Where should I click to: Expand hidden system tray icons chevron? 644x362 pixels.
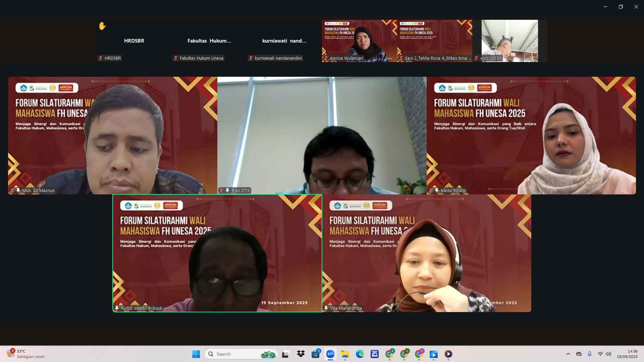(x=568, y=354)
